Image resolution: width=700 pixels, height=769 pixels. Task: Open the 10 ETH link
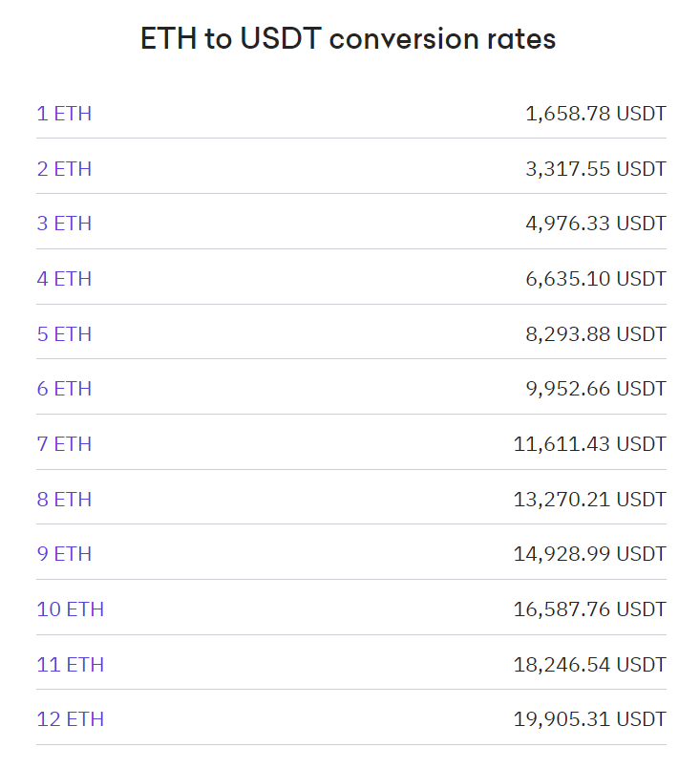coord(70,609)
